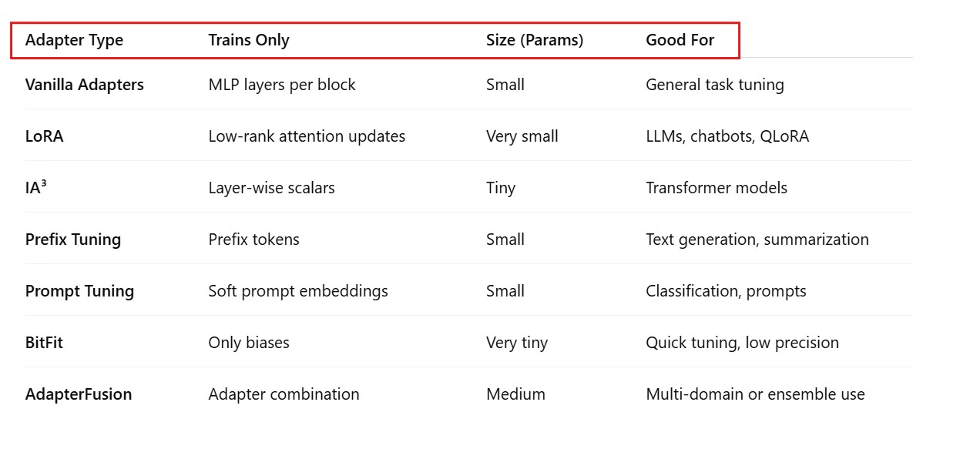
Task: Select the 'AdapterFusion' row label
Action: pyautogui.click(x=79, y=394)
